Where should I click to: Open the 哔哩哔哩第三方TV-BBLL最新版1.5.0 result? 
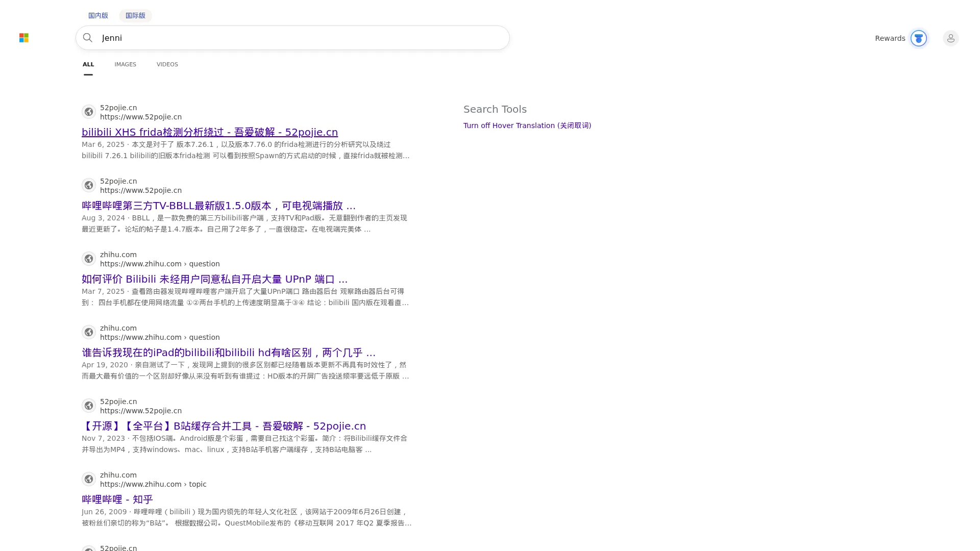218,206
